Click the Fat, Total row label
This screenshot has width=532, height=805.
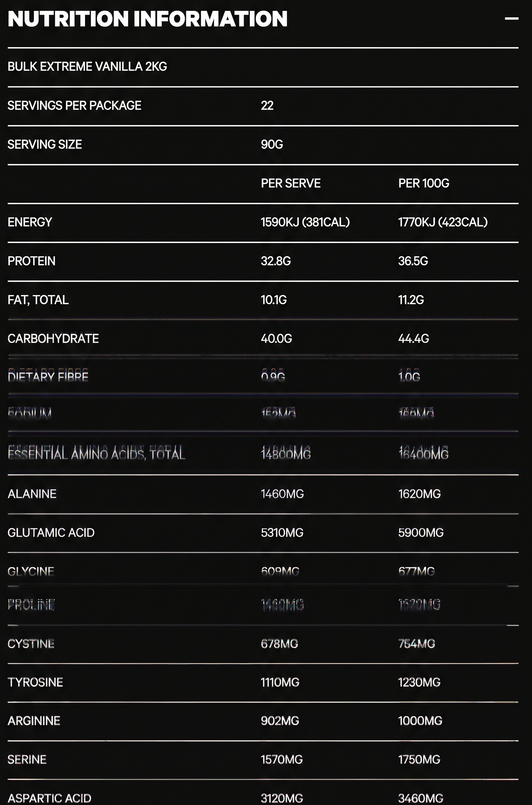tap(38, 300)
